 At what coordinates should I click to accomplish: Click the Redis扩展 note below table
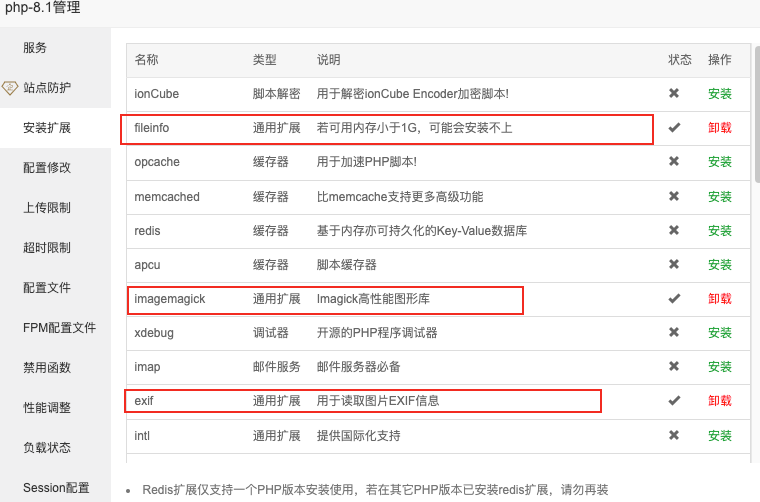375,490
